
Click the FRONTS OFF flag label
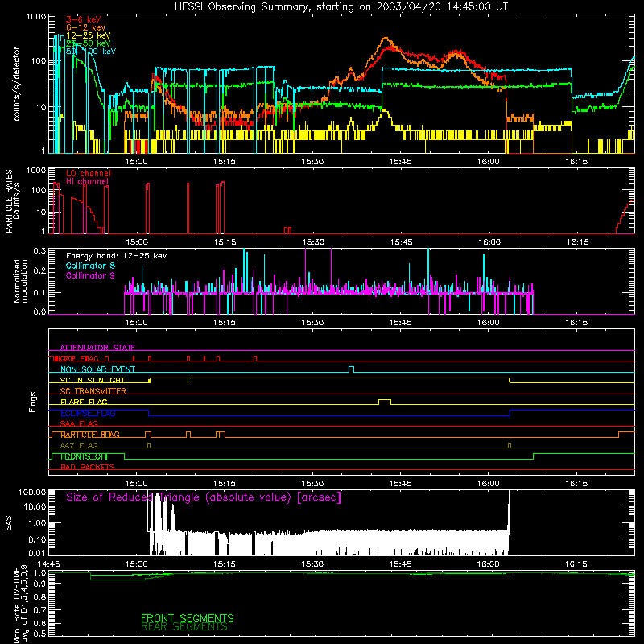(x=85, y=456)
